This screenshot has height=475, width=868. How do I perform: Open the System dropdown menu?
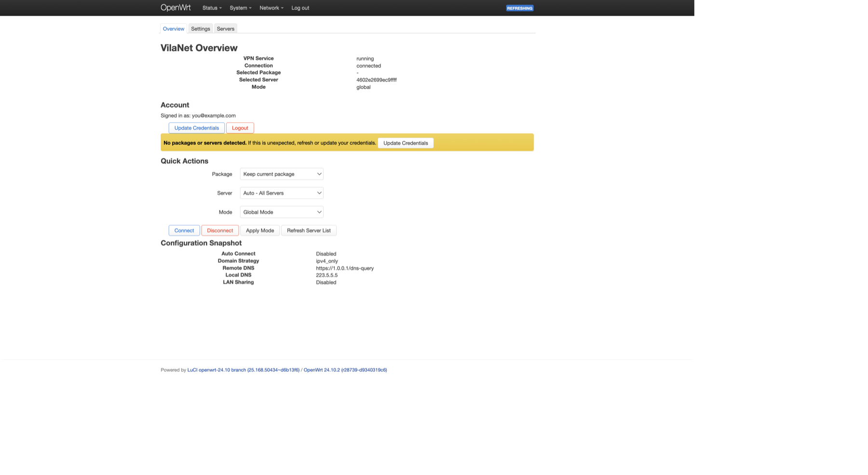[240, 8]
